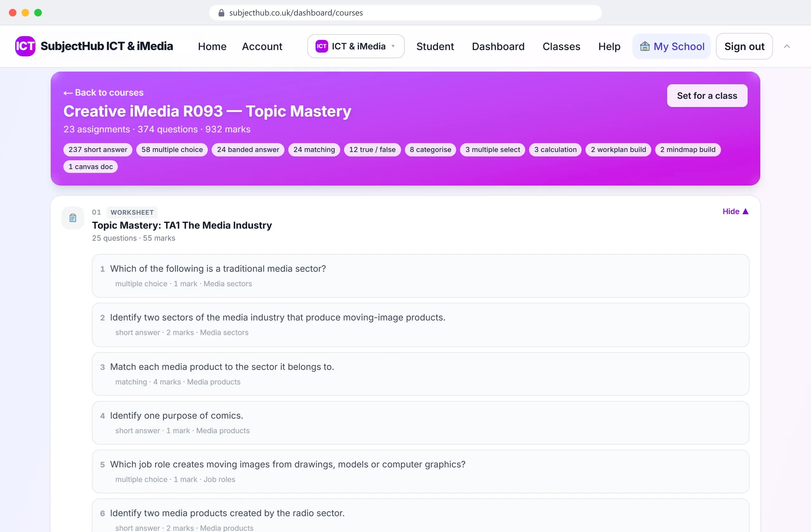
Task: Click the 237 short answer tag
Action: tap(98, 149)
